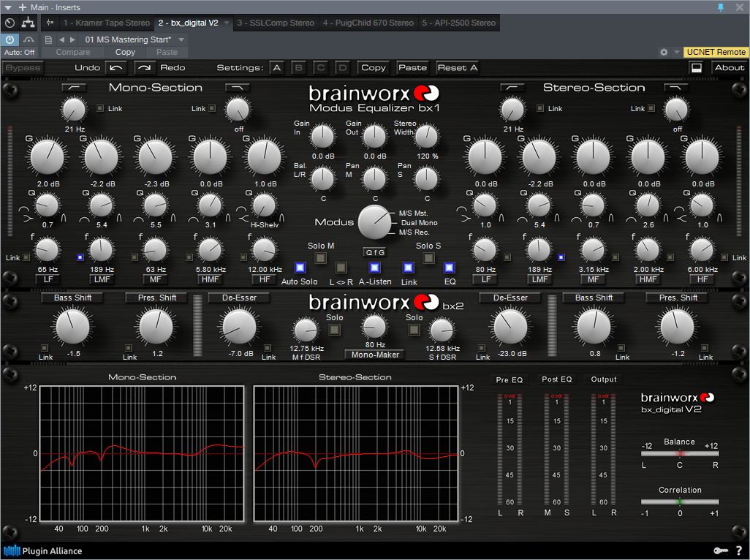Open help question mark icon

740,551
